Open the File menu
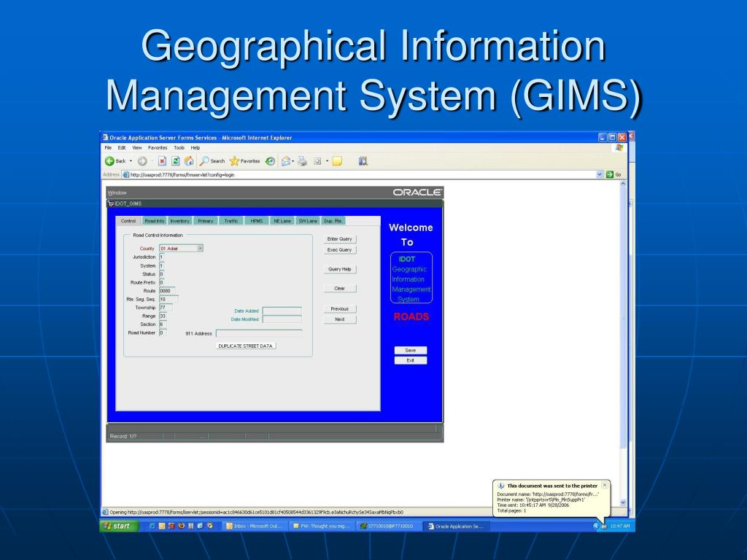Viewport: 747px width, 560px height. (x=108, y=147)
